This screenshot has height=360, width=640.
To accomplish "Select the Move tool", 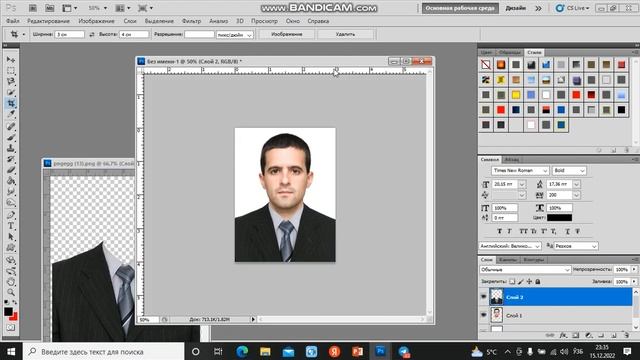I will point(11,60).
